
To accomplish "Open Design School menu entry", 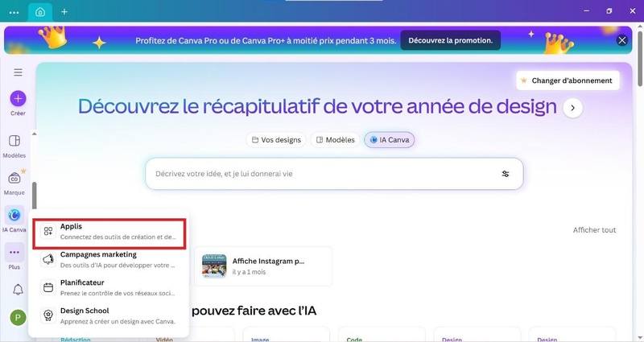I will 109,315.
